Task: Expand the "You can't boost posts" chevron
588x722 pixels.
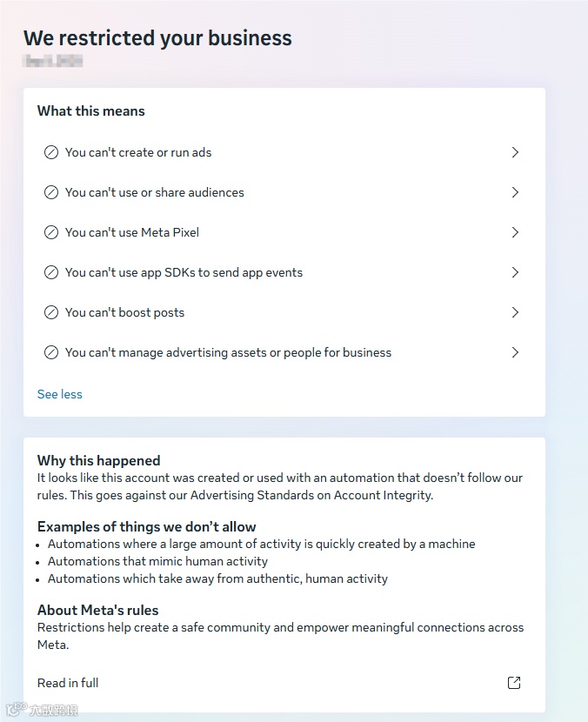Action: (x=515, y=312)
